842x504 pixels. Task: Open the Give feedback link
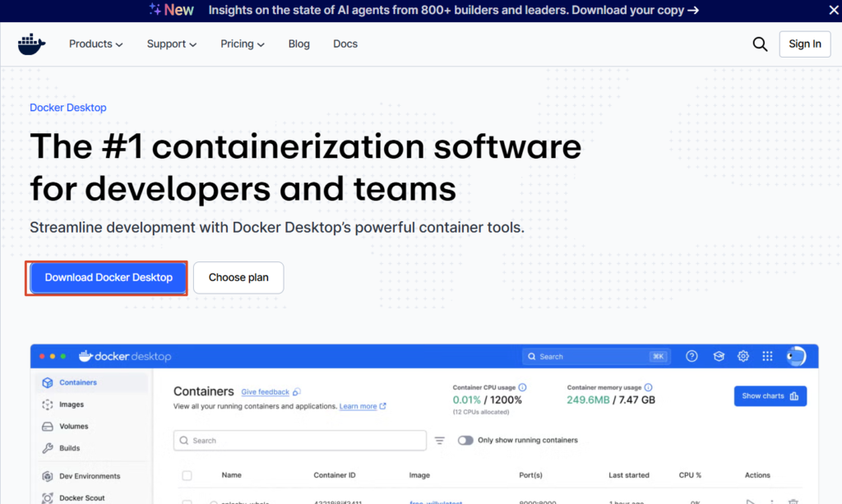266,392
